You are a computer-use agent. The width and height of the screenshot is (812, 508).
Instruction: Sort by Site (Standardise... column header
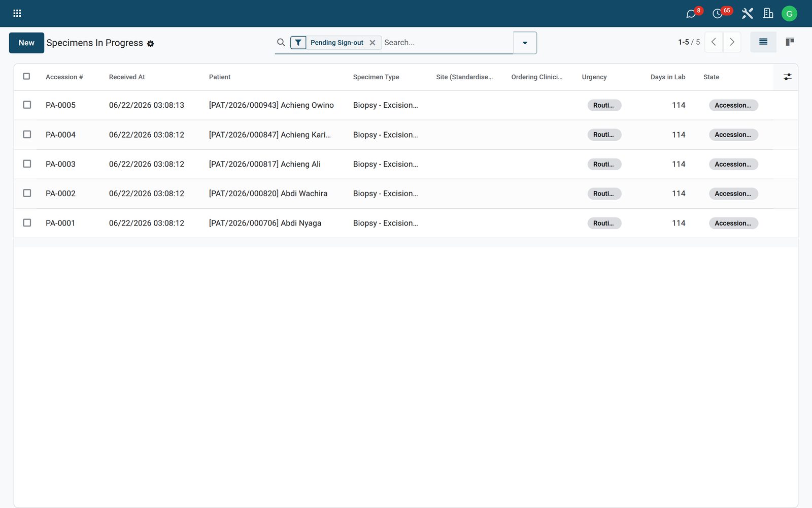[464, 77]
